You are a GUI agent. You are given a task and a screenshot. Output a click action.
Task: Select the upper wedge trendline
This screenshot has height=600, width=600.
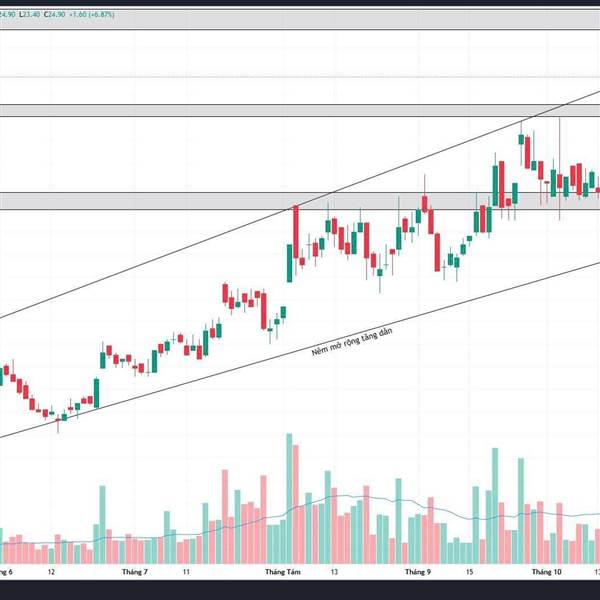point(300,205)
